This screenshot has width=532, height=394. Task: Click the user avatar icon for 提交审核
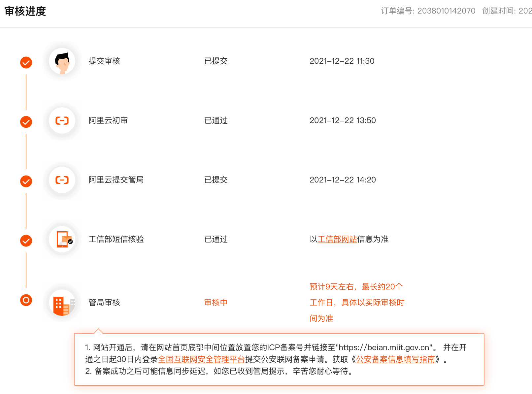pyautogui.click(x=62, y=61)
